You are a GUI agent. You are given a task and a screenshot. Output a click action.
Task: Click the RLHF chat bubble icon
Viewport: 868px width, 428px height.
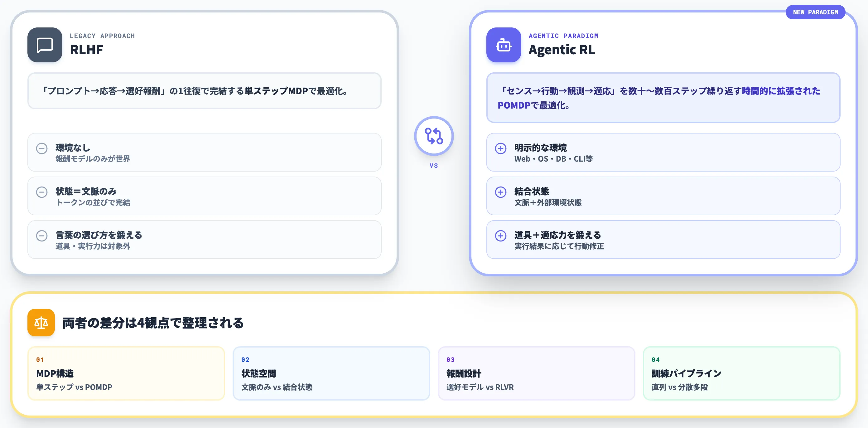click(x=45, y=45)
